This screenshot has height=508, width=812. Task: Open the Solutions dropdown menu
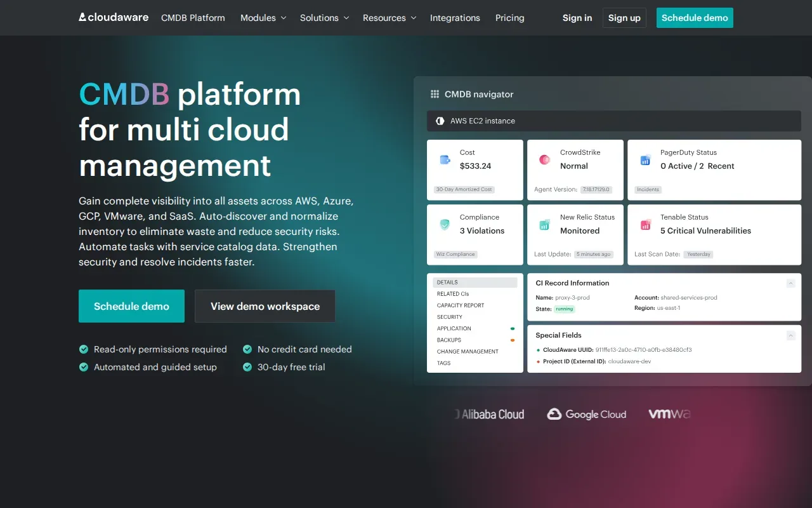324,18
